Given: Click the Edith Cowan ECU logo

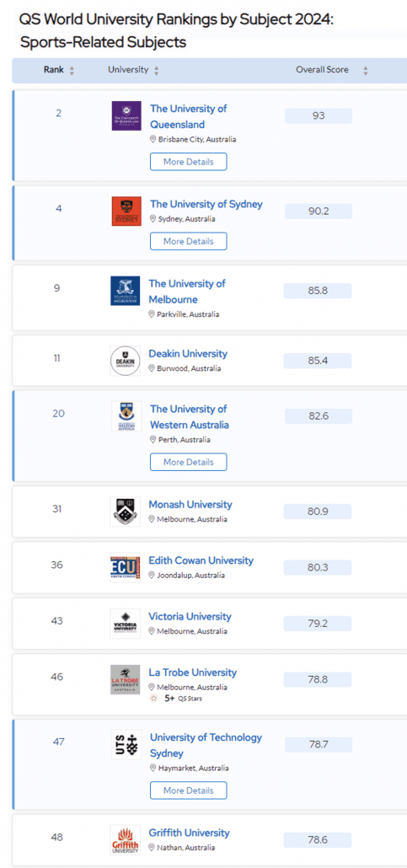Looking at the screenshot, I should click(x=126, y=567).
